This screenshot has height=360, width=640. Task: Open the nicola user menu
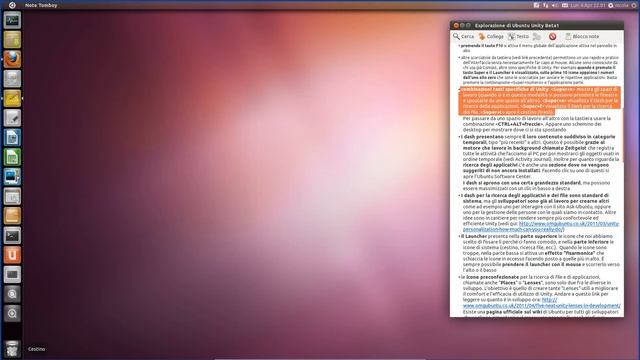click(618, 5)
